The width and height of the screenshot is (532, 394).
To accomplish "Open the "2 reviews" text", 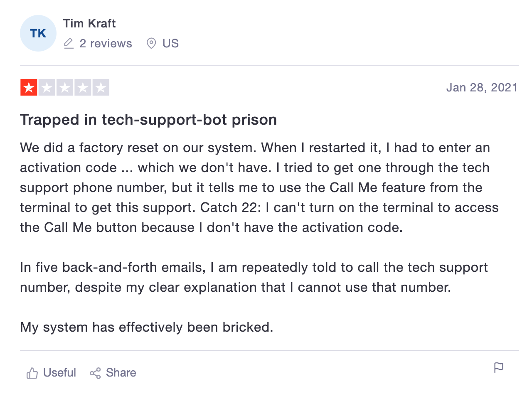I will 106,44.
